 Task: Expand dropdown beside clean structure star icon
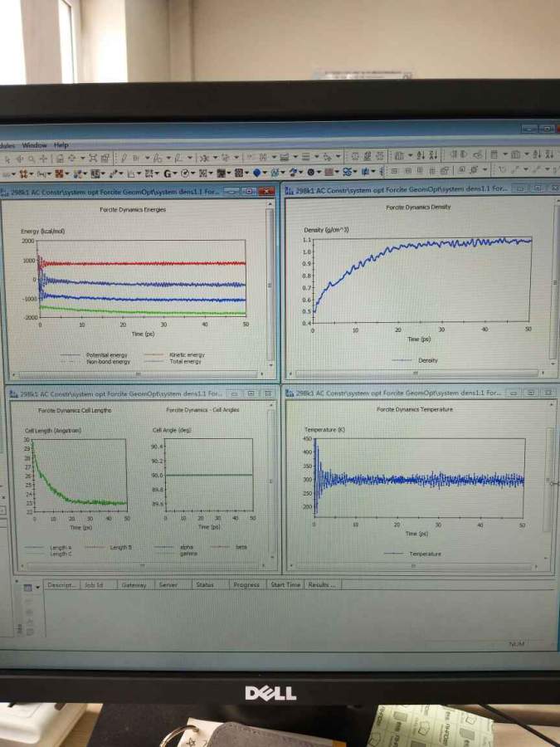pyautogui.click(x=215, y=157)
